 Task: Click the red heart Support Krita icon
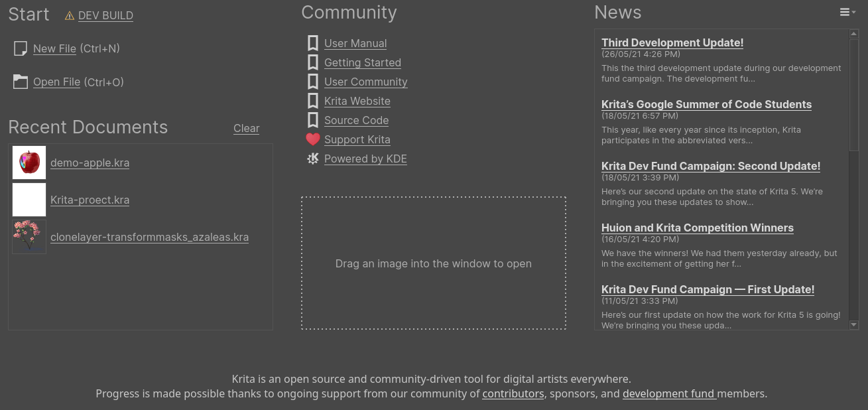click(x=313, y=139)
